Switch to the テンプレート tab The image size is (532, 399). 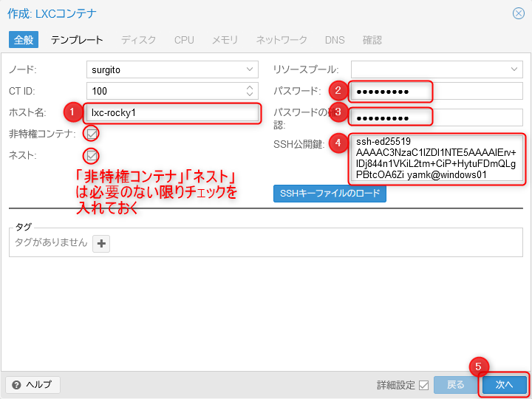(77, 40)
